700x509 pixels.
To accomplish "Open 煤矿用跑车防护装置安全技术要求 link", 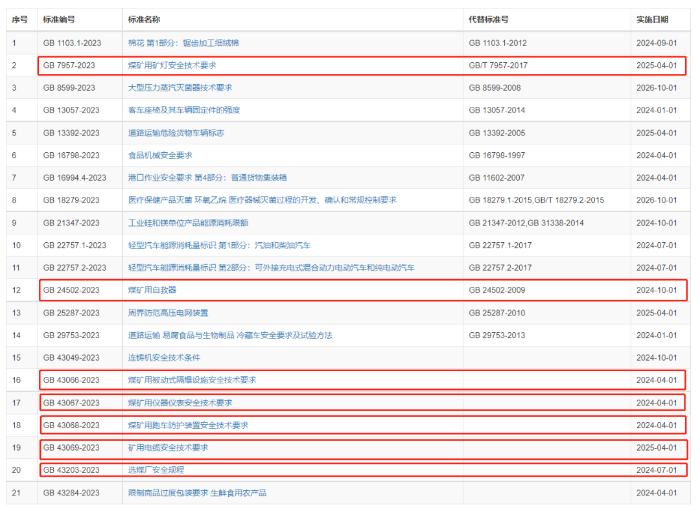I will (188, 425).
